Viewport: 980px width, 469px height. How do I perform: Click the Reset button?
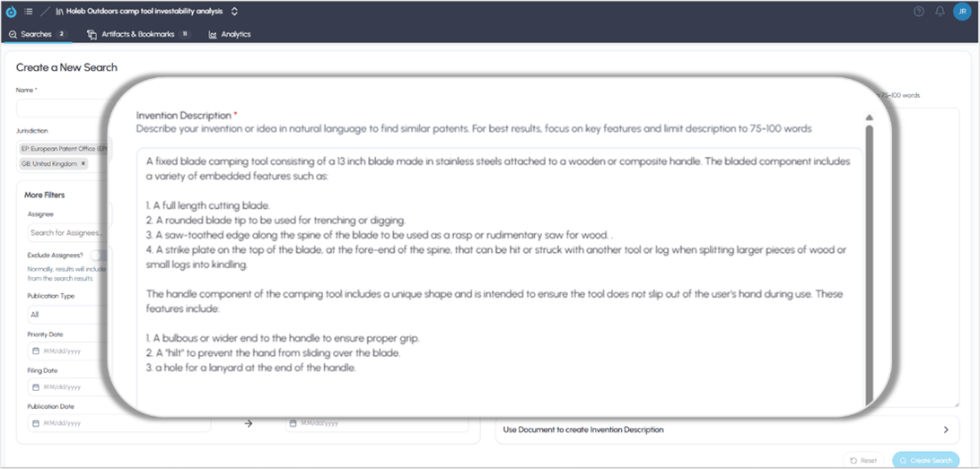[863, 460]
